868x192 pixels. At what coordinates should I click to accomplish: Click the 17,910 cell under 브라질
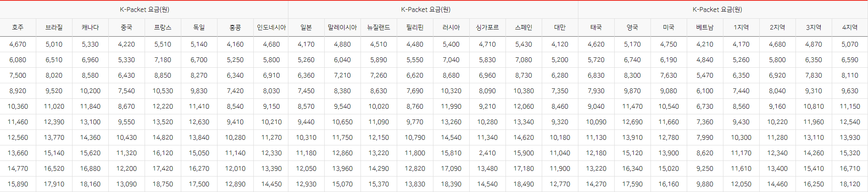[x=54, y=184]
